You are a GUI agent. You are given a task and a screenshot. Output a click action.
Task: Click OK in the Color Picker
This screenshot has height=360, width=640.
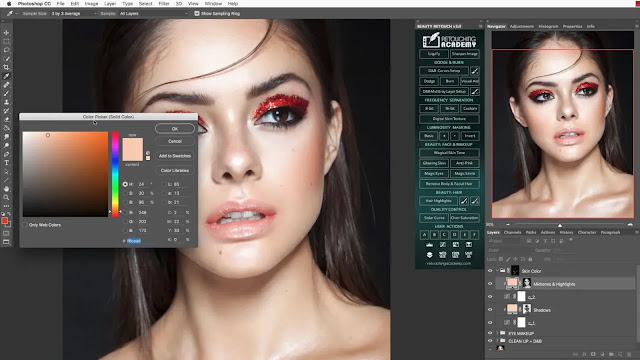[x=175, y=129]
